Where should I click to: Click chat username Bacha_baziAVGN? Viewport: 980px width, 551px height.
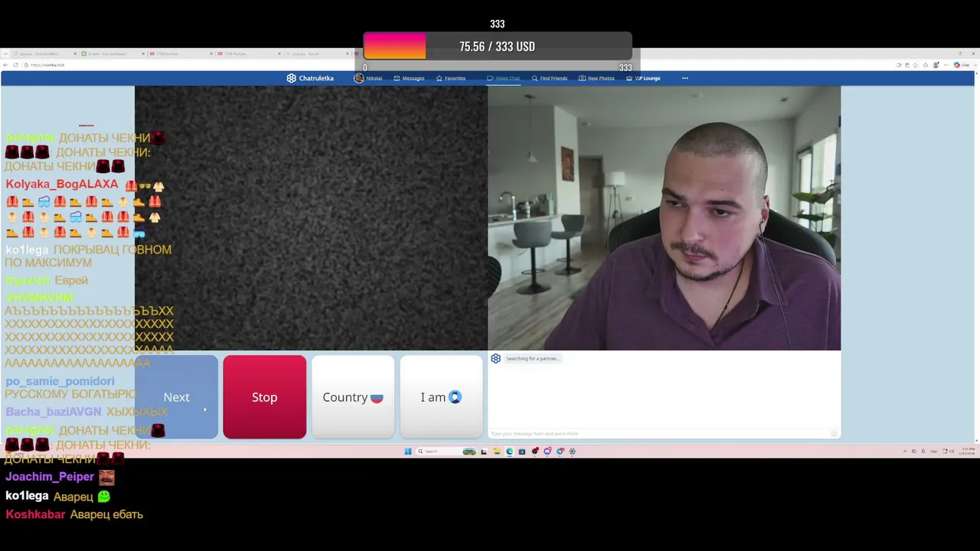point(54,412)
